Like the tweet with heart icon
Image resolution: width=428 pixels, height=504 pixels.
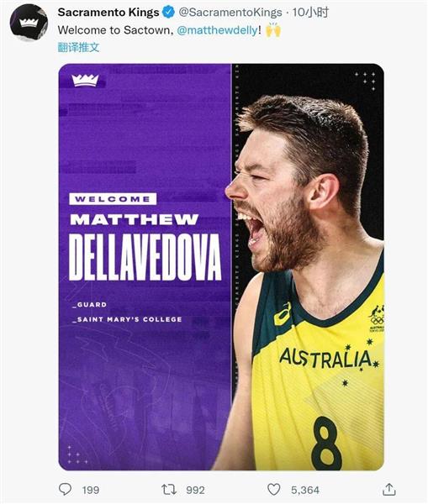pos(274,490)
